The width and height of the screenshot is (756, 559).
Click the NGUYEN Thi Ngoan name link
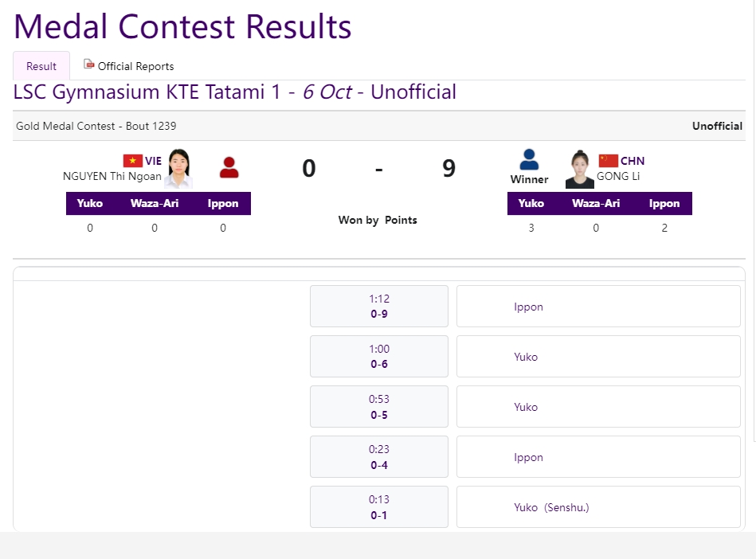coord(112,176)
